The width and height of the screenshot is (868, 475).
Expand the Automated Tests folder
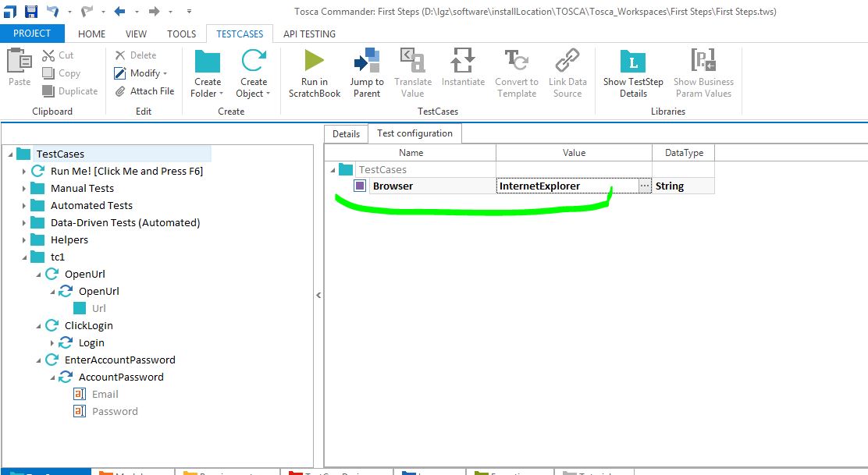23,206
